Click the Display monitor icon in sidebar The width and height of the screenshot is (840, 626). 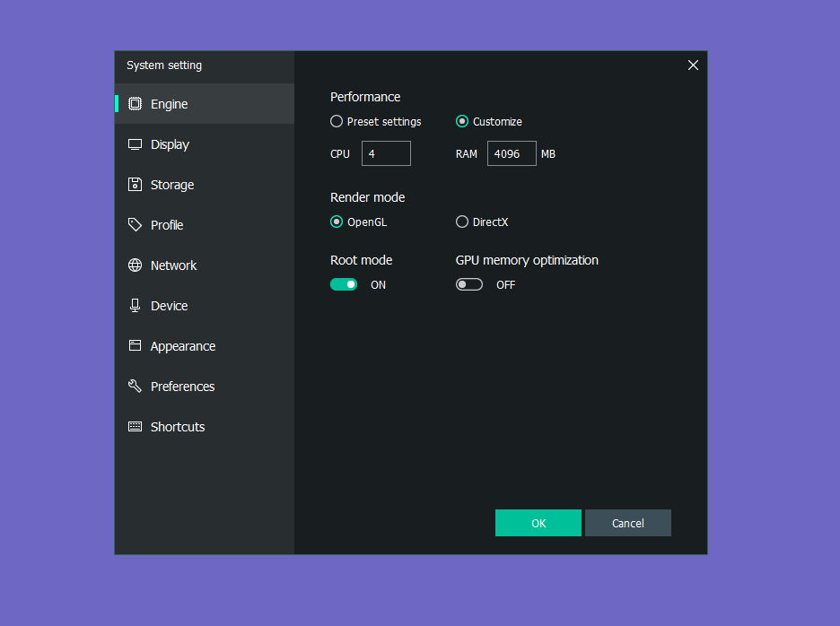point(135,143)
